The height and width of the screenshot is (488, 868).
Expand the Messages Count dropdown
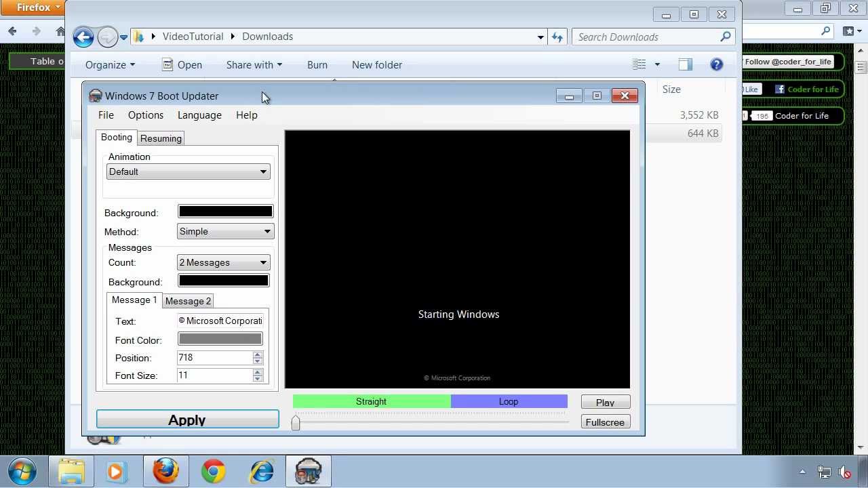tap(223, 263)
